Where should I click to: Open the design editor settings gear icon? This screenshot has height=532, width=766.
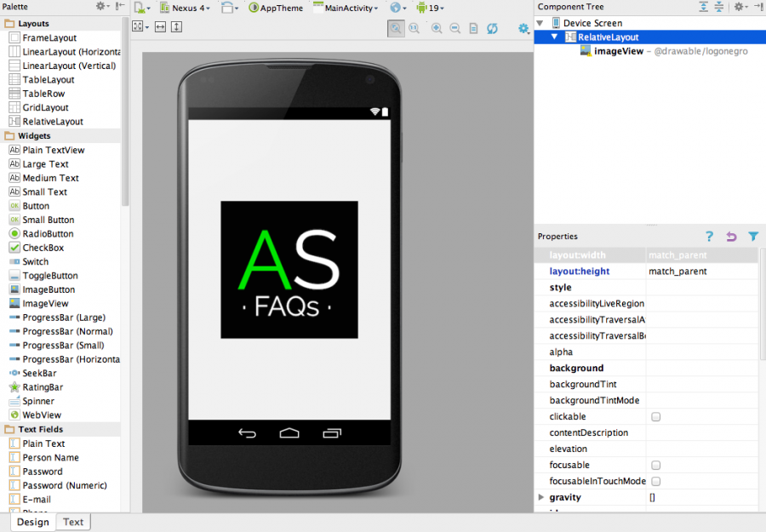point(523,26)
